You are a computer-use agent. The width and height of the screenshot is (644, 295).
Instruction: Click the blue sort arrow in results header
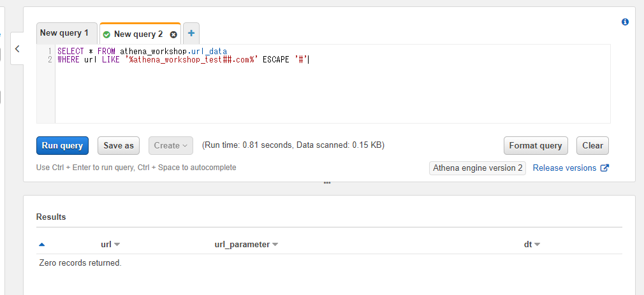point(41,245)
